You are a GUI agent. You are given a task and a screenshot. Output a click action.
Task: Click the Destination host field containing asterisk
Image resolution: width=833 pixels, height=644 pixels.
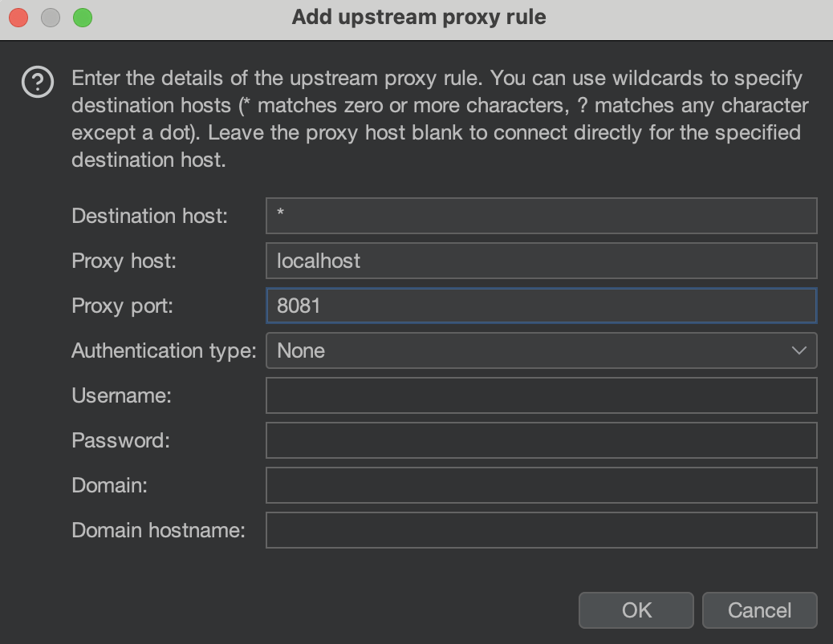[541, 216]
